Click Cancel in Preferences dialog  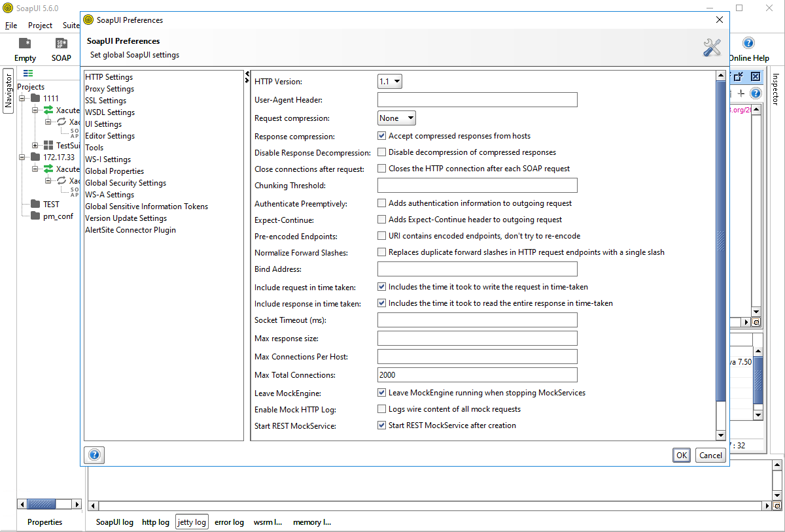coord(710,456)
